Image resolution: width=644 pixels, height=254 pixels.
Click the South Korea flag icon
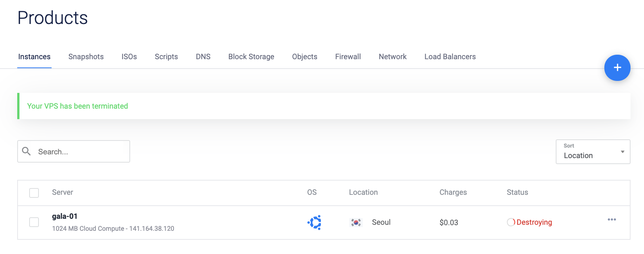[x=356, y=223]
